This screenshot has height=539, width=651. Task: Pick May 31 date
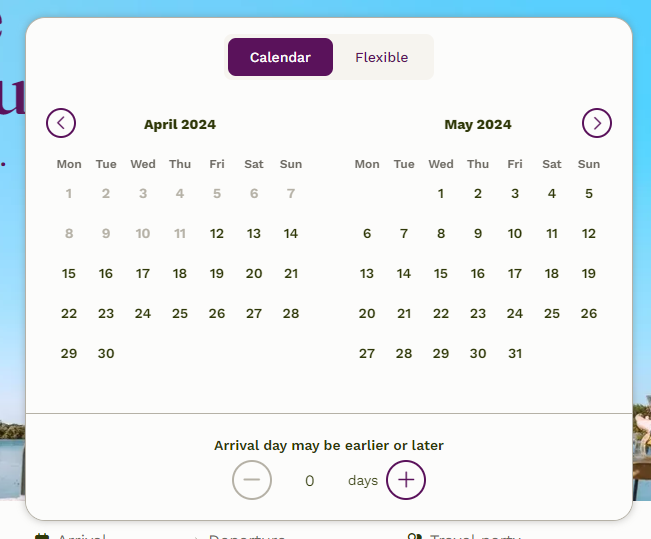(x=515, y=353)
